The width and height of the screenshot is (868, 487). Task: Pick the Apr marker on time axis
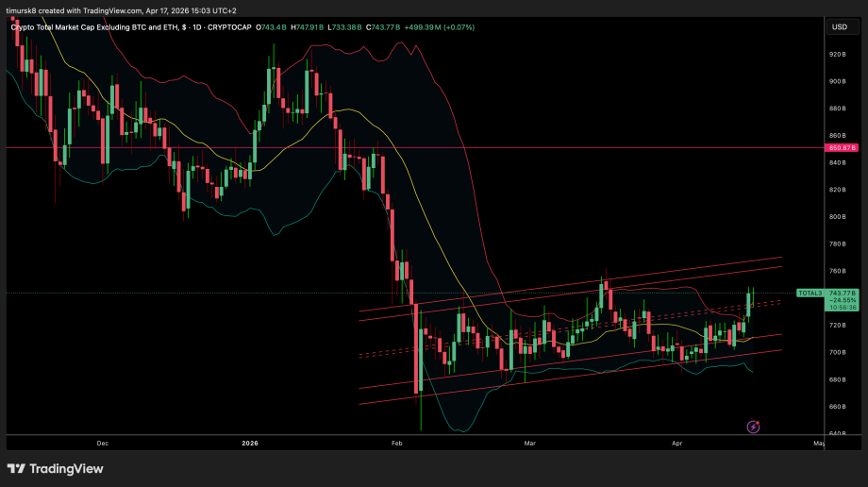pos(676,442)
